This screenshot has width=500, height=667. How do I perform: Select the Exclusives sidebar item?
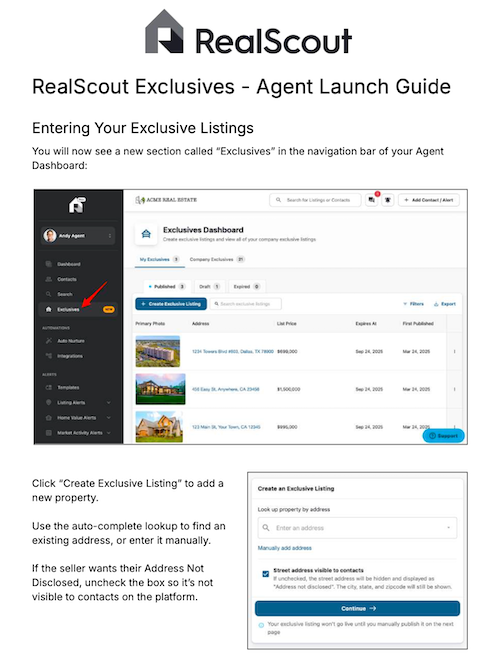point(77,309)
